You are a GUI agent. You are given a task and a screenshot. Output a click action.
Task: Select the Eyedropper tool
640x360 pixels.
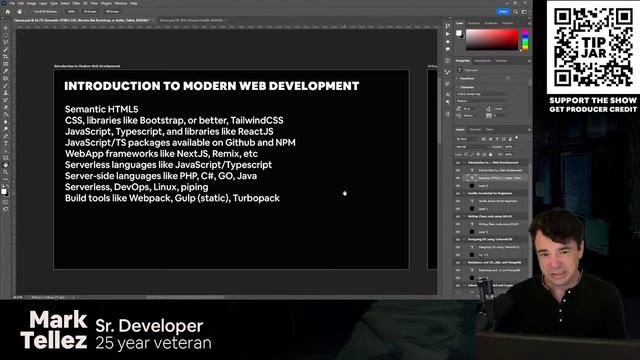[5, 71]
